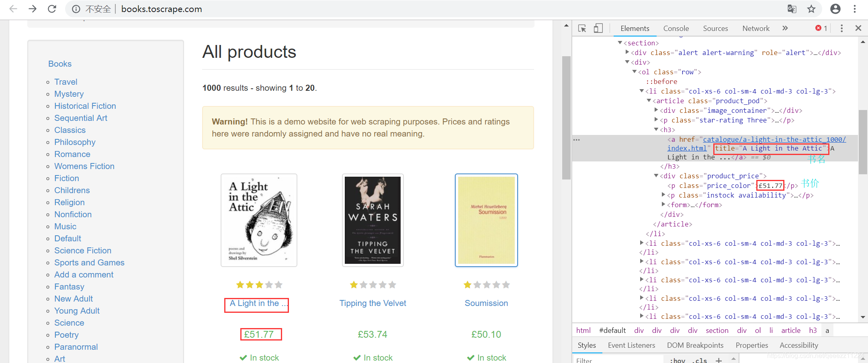Image resolution: width=868 pixels, height=363 pixels.
Task: Collapse the product_price div node
Action: pyautogui.click(x=656, y=175)
